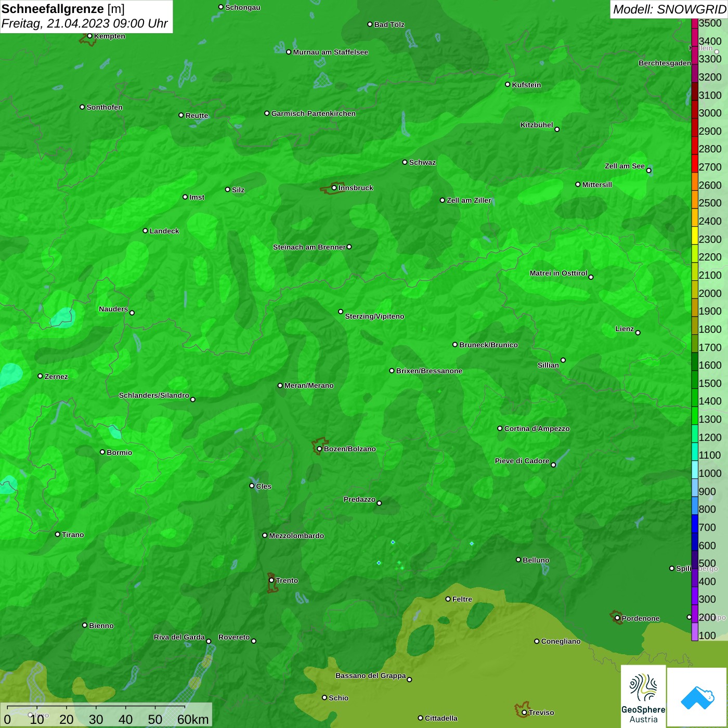728x728 pixels.
Task: Click the Riva del Garda label
Action: (179, 637)
